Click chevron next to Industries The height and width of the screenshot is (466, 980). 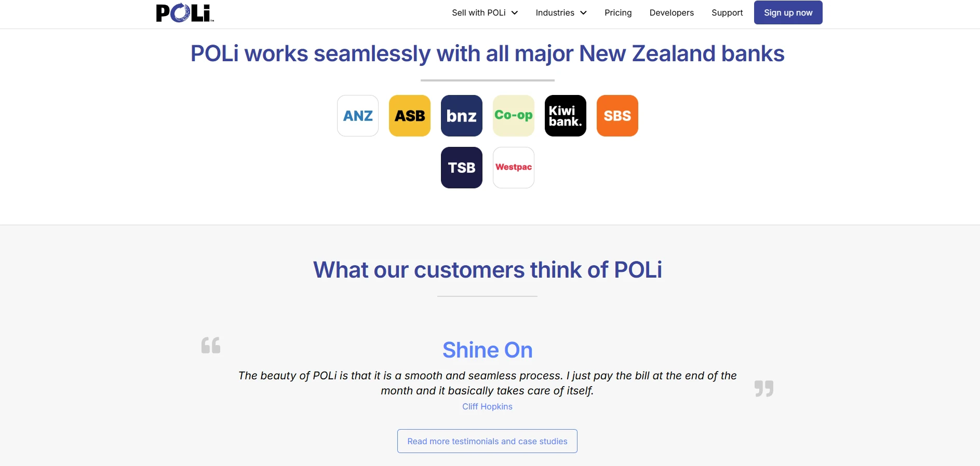(583, 13)
